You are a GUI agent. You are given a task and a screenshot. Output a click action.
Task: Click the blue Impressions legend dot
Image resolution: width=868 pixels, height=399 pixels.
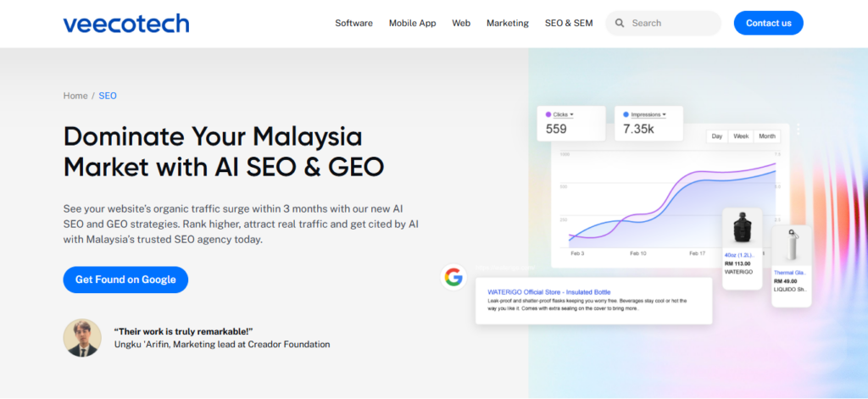point(626,114)
